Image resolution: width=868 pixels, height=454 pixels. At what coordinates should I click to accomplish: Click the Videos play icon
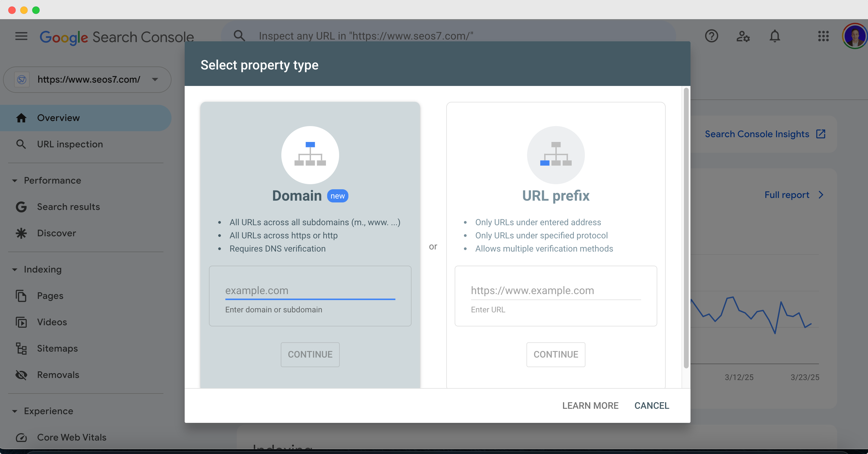[21, 322]
